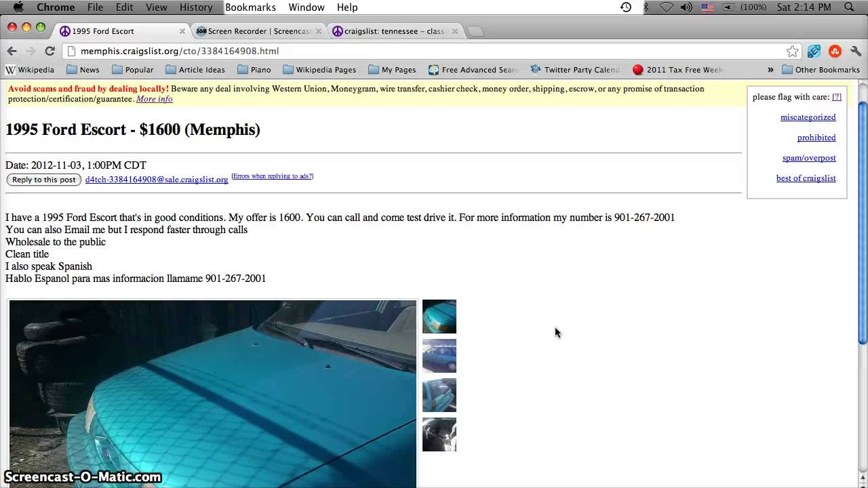Click the Reply to this post button
This screenshot has height=488, width=868.
tap(44, 180)
